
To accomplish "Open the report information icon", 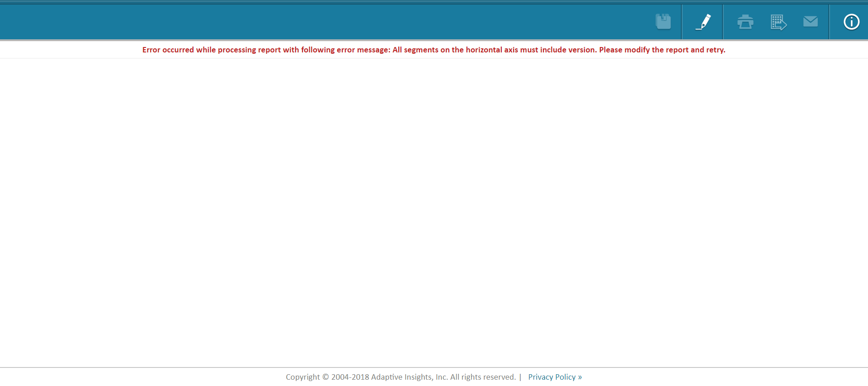I will click(852, 22).
